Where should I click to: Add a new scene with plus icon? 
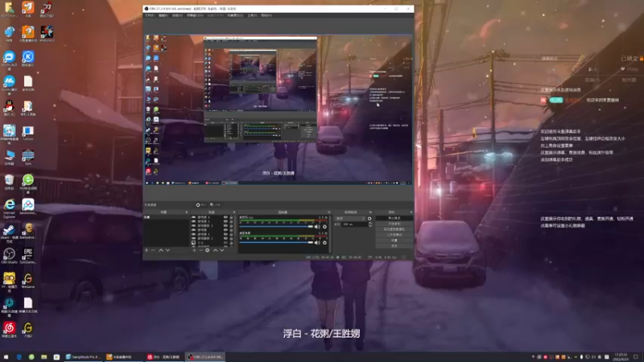(x=147, y=250)
